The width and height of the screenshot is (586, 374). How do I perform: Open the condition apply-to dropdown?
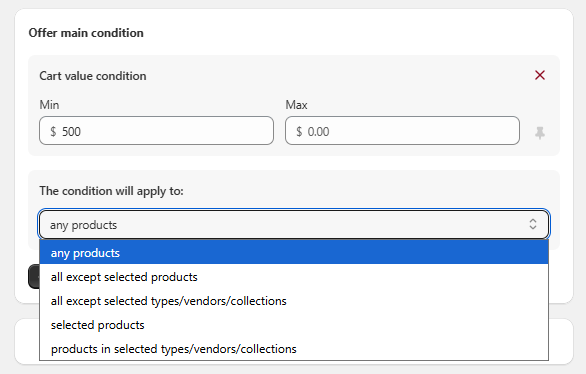294,224
